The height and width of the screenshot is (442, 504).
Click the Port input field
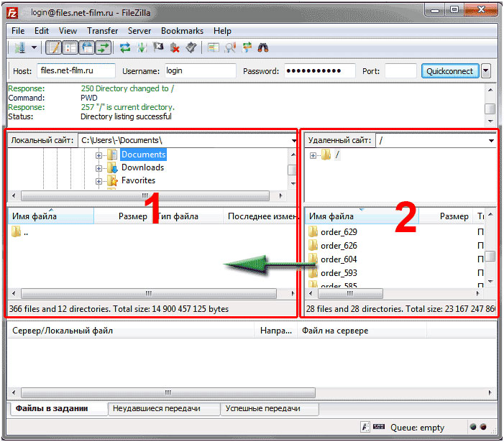point(400,70)
